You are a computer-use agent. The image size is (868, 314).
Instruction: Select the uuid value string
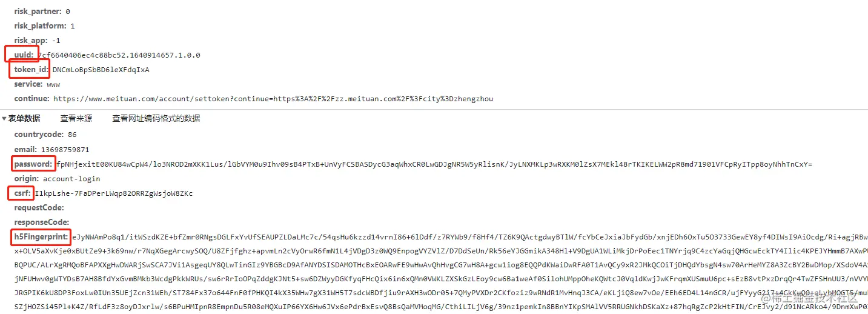(119, 55)
